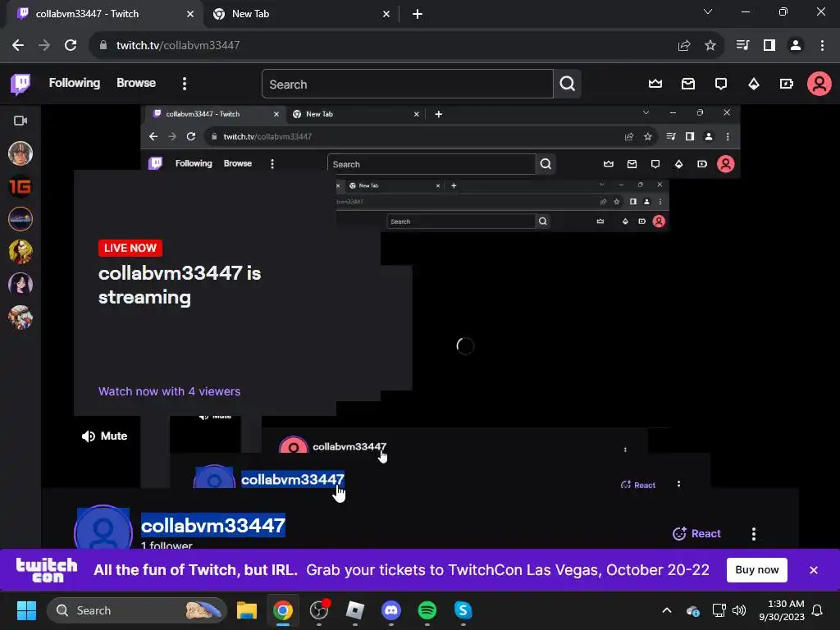Open a new browser tab with plus button
This screenshot has width=840, height=630.
pyautogui.click(x=418, y=14)
